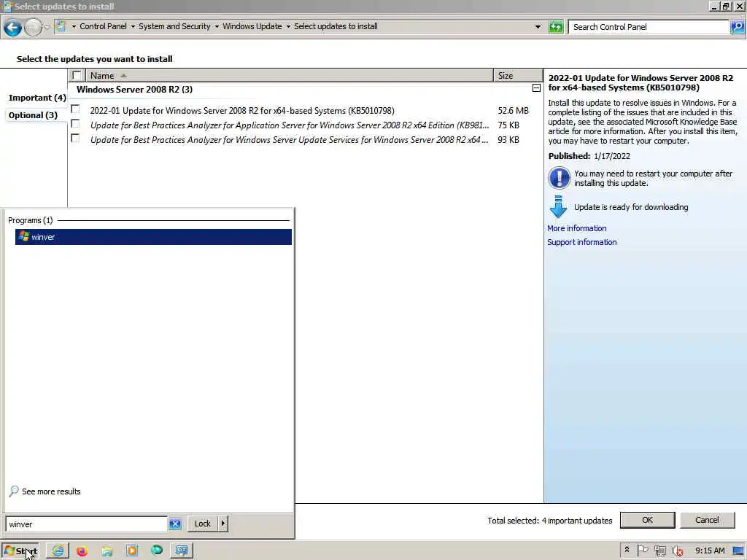Screen dimensions: 747x560
Task: Click the blue download arrow icon
Action: 558,206
